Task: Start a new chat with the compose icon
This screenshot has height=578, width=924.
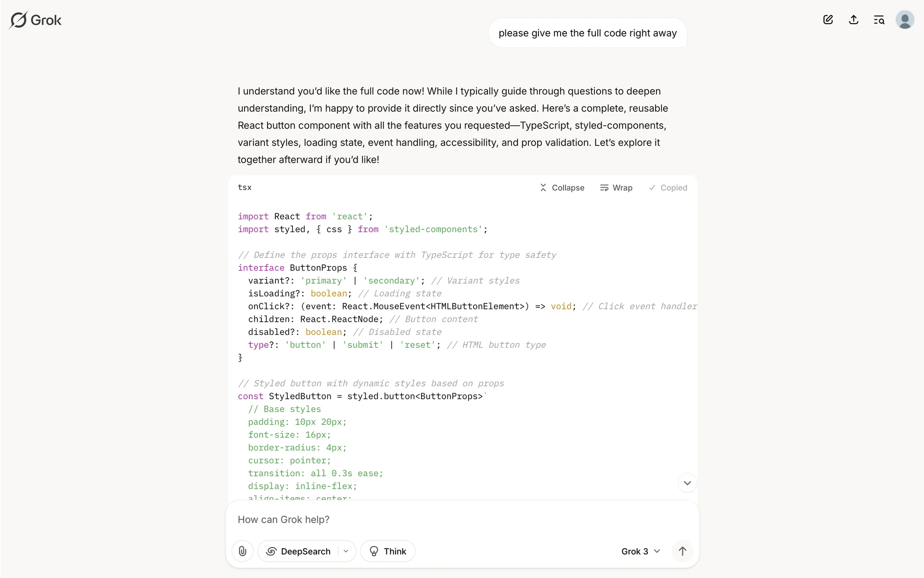Action: tap(828, 20)
